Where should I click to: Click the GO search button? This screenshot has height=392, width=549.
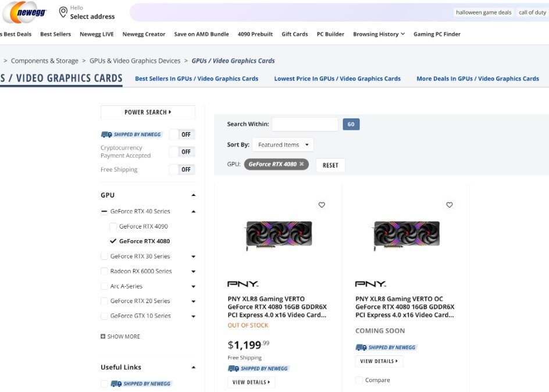click(351, 124)
